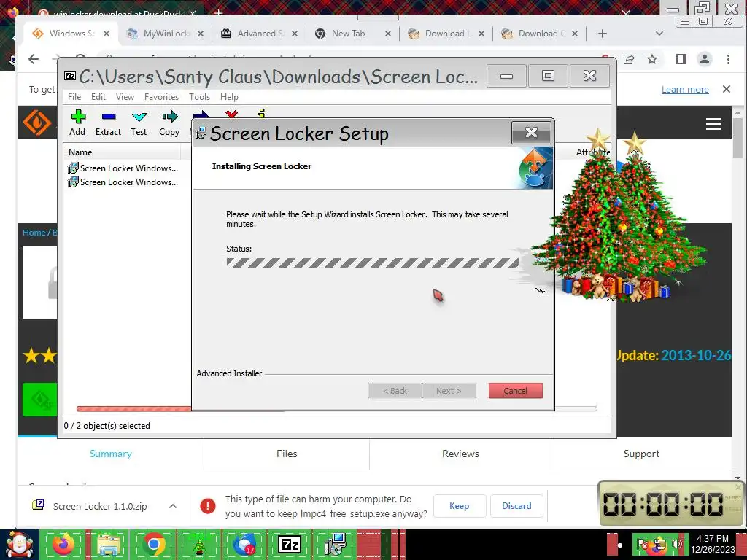
Task: Open the Help menu in 7-Zip
Action: tap(229, 97)
